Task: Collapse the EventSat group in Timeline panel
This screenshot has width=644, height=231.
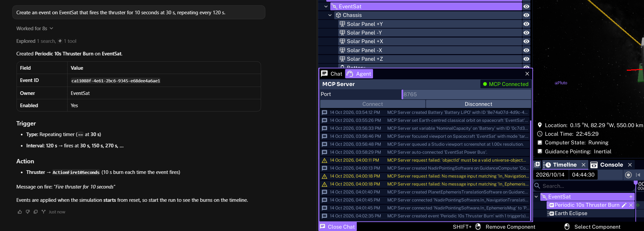Action: point(536,197)
